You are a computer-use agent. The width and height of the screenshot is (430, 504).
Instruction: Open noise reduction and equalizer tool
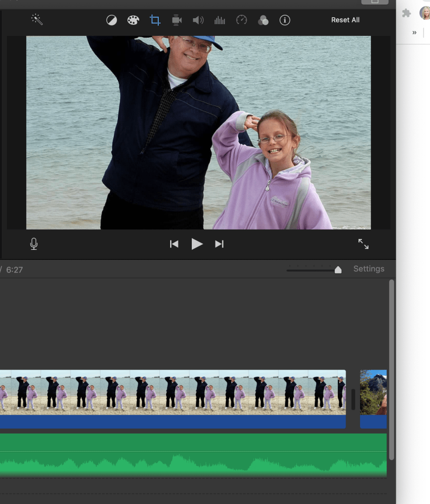[x=219, y=20]
